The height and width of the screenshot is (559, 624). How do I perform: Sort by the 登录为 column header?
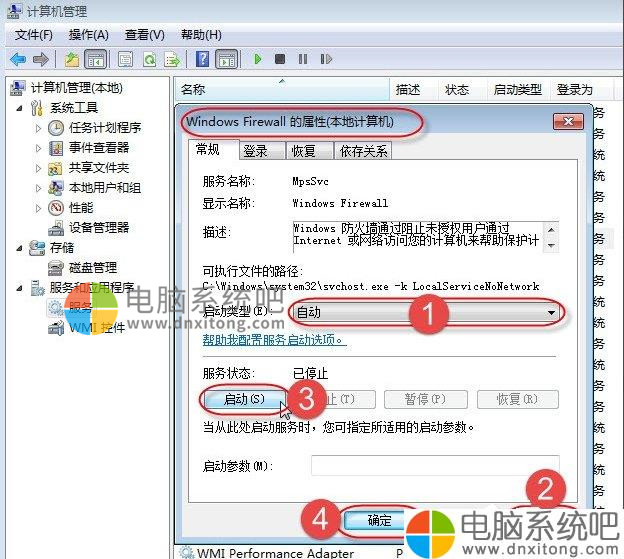(x=582, y=90)
